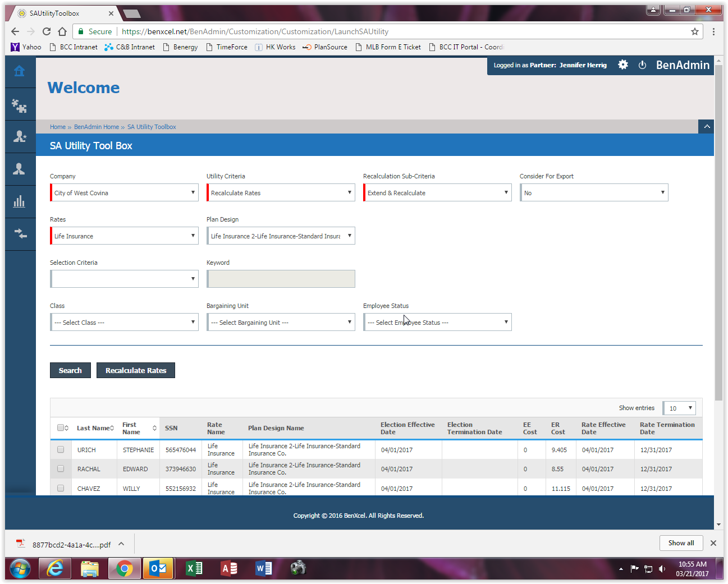Click the transfer arrows sidebar icon
Viewport: 728px width, 584px height.
20,233
